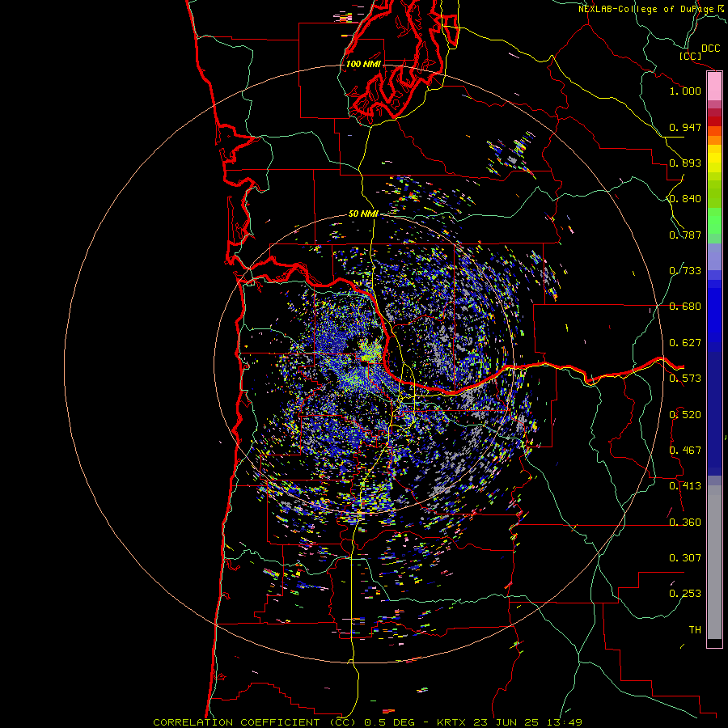Click the 0.360 scale value
This screenshot has width=728, height=728.
tap(685, 523)
